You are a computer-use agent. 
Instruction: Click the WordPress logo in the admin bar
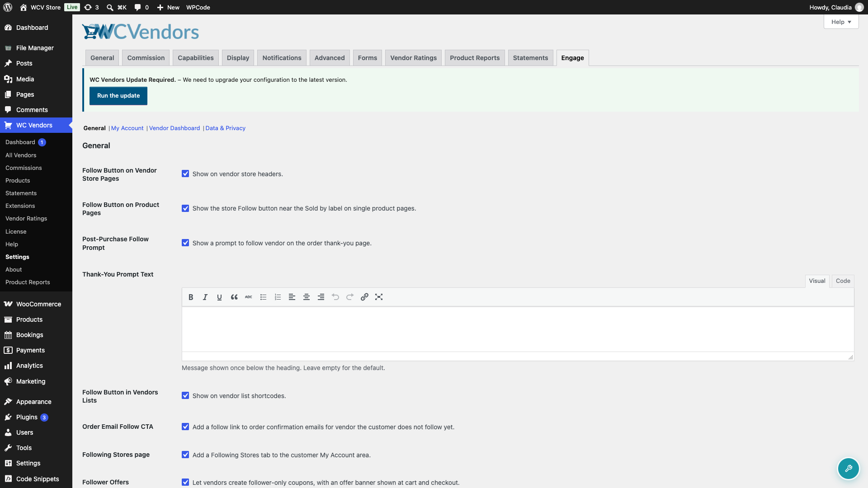coord(8,7)
